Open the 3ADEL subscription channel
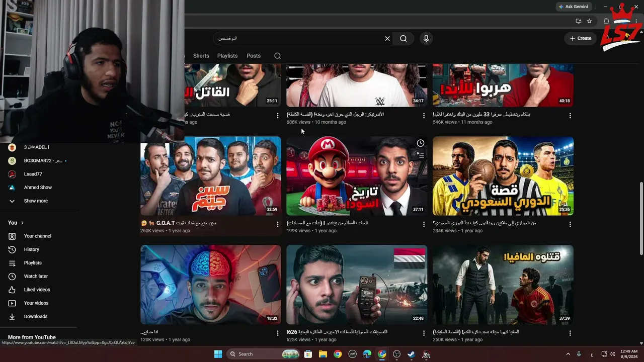644x362 pixels. [36, 147]
